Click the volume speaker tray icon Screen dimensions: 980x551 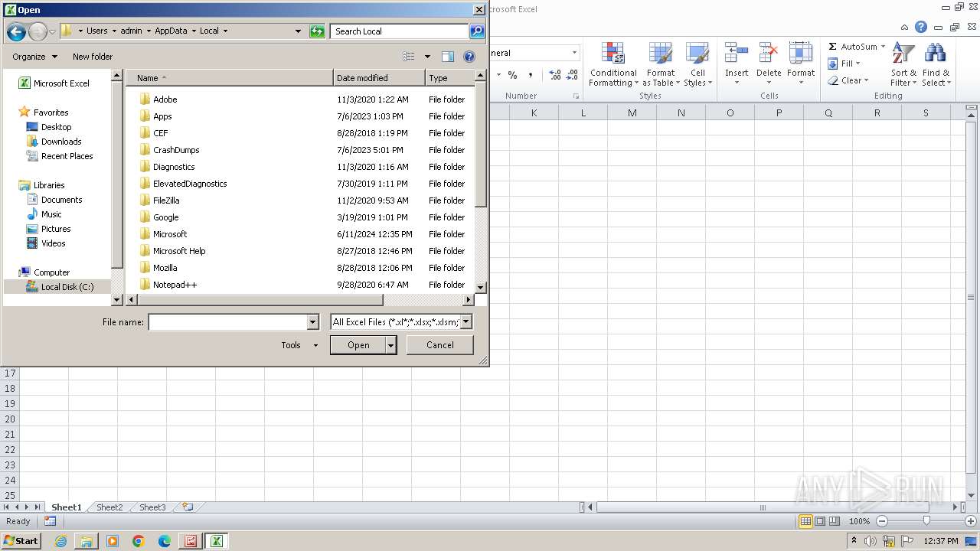(x=870, y=541)
